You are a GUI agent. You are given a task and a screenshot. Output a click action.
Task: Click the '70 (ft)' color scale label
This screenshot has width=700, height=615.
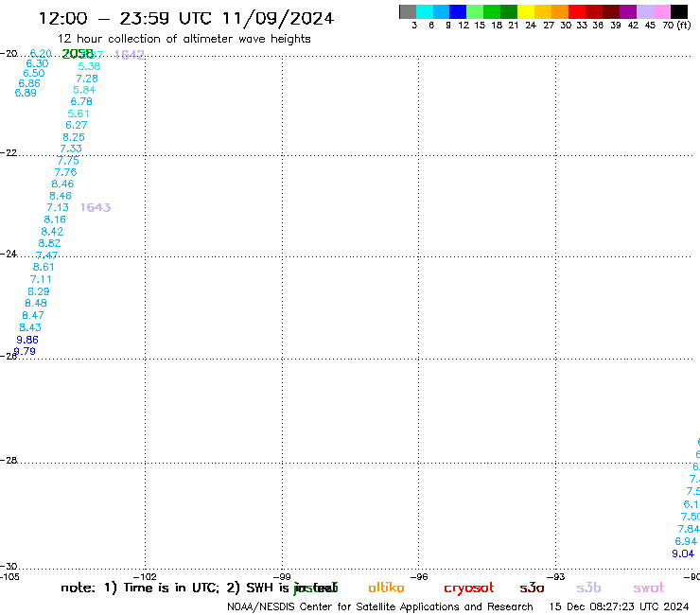pos(676,25)
